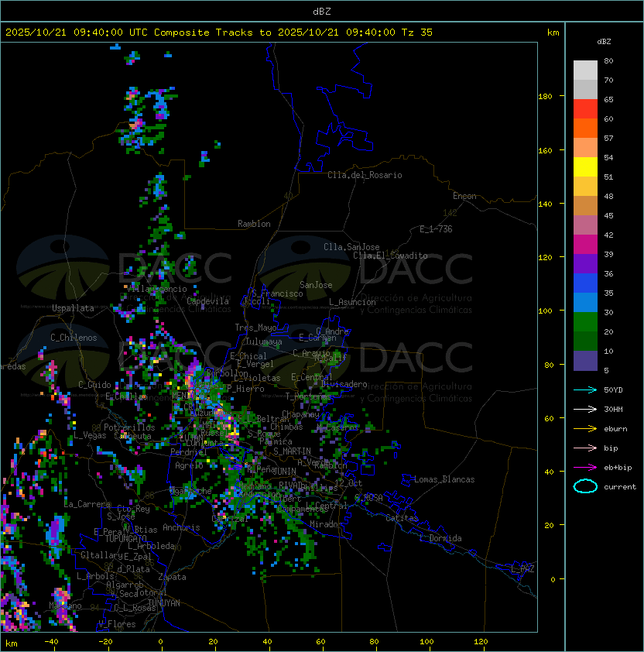
Task: Click the intense purple storm cell near Mendoza
Action: coord(193,370)
